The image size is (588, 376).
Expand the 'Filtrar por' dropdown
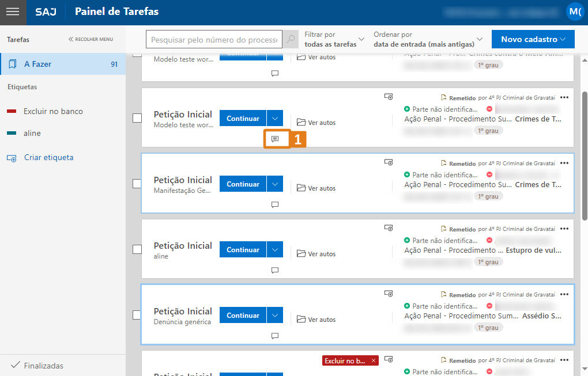point(334,39)
